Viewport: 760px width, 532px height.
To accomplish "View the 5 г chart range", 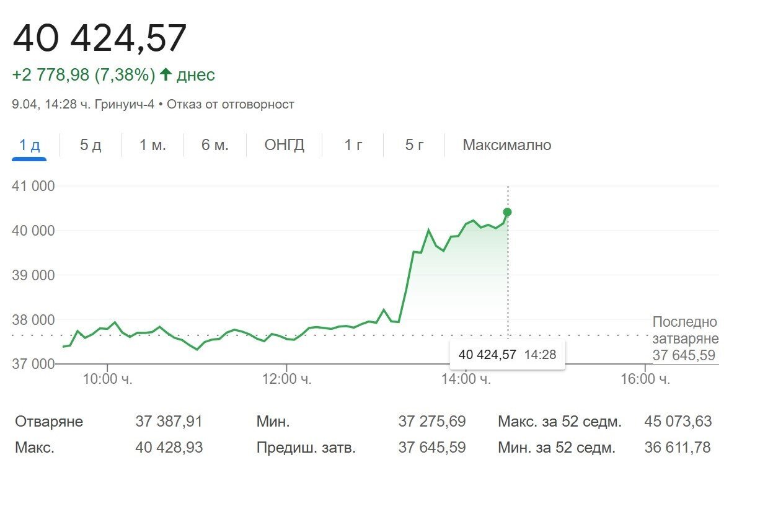I will click(x=415, y=146).
